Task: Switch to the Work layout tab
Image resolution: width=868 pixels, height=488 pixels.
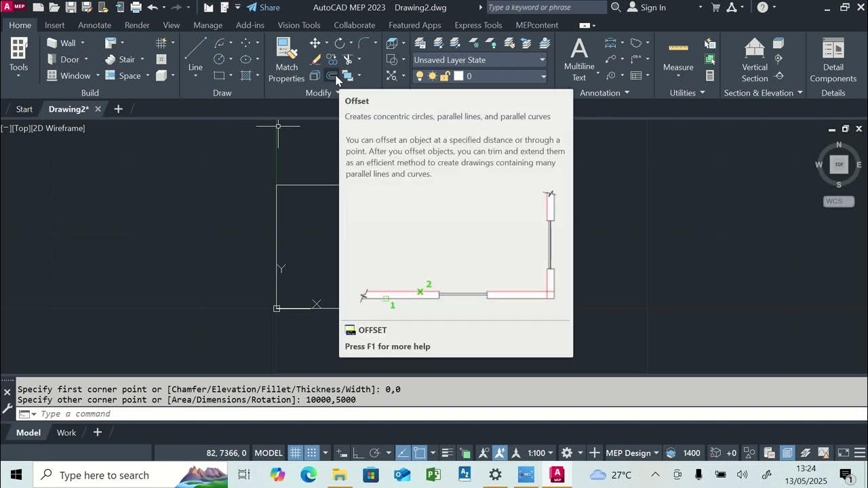Action: (x=66, y=432)
